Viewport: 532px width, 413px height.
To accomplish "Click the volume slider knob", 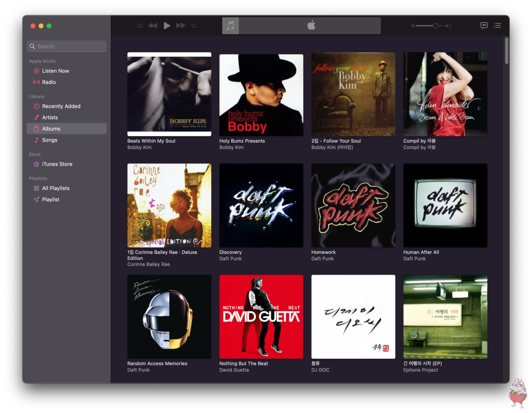I will point(435,26).
